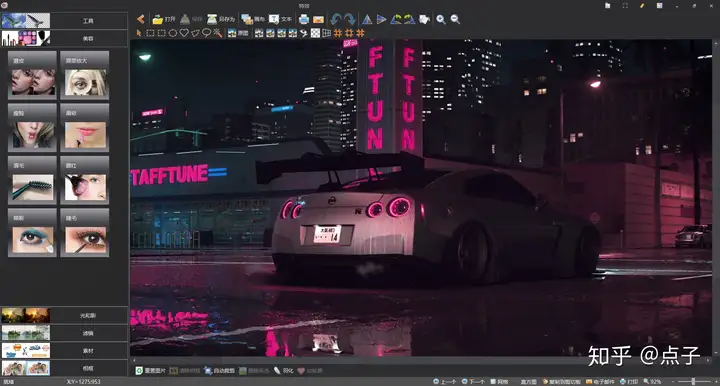Select the magic wand tool

[x=218, y=33]
